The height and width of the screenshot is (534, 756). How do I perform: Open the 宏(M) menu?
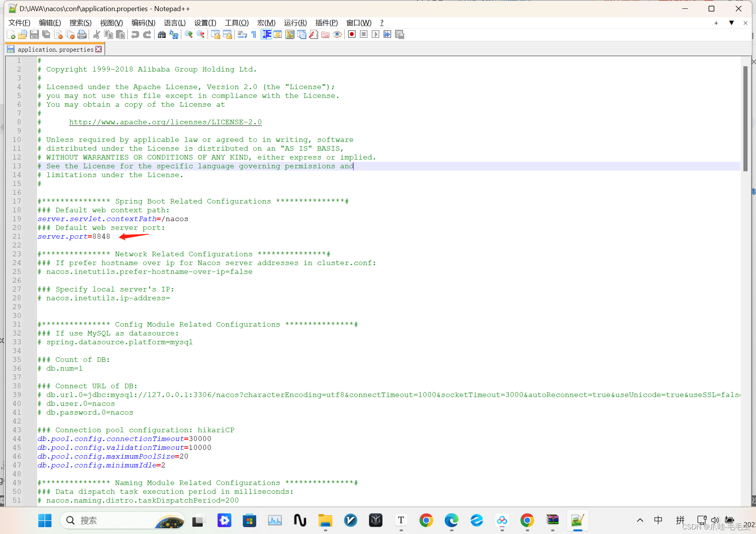[266, 23]
